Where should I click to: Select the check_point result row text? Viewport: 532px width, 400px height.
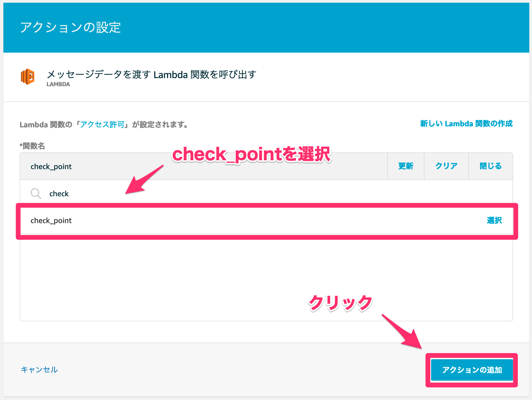51,221
